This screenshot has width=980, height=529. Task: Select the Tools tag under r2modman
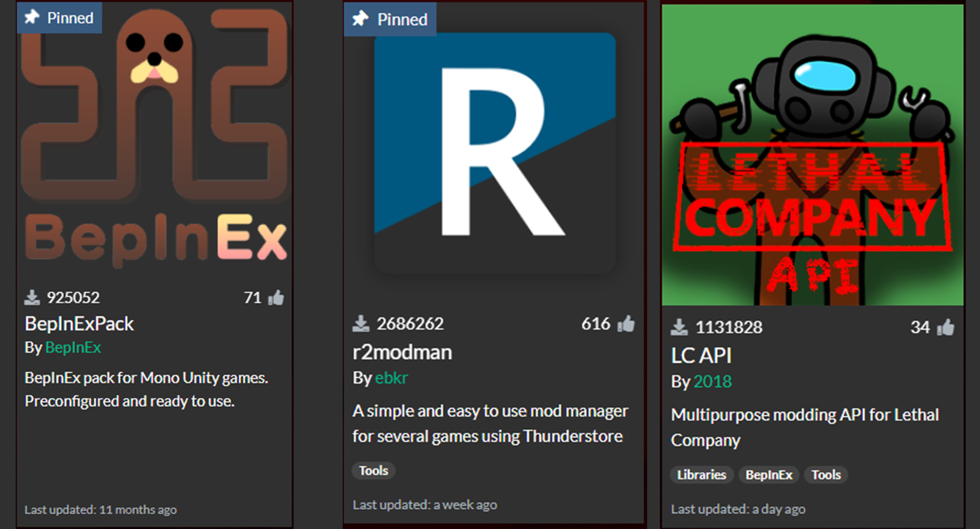[x=374, y=471]
